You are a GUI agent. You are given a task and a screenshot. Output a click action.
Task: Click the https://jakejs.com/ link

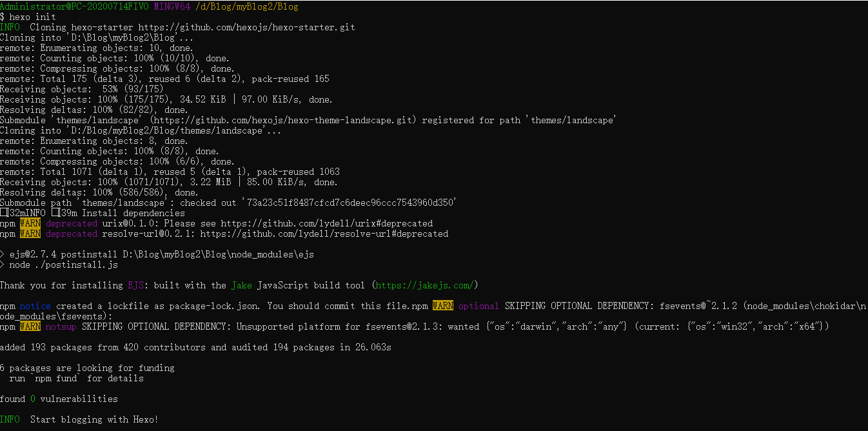point(425,285)
